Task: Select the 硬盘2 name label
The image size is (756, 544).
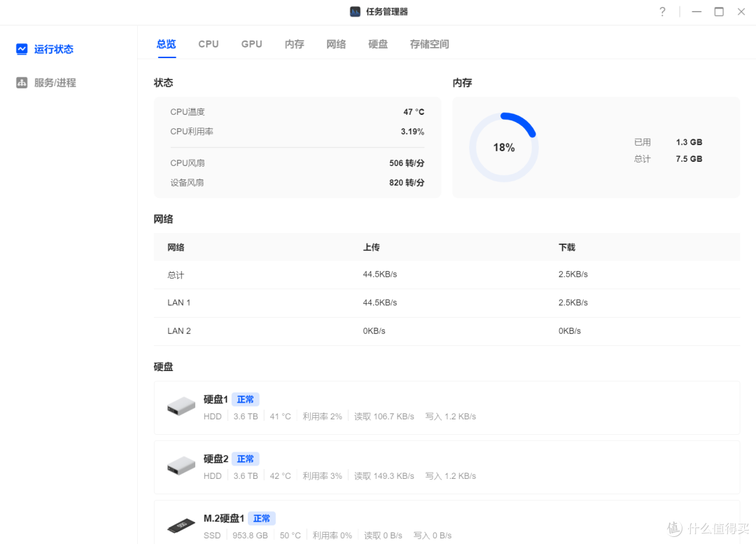Action: [x=216, y=459]
